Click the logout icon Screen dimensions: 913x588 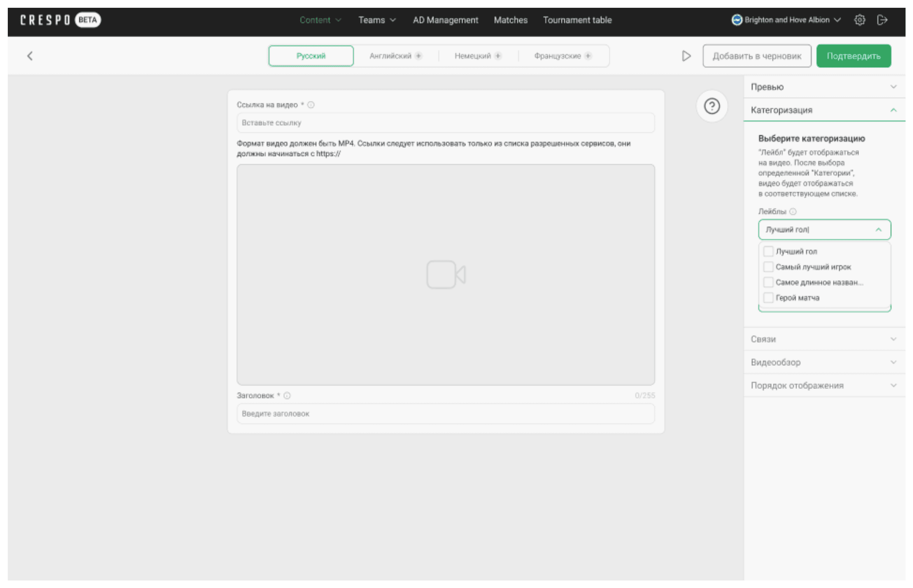point(882,20)
